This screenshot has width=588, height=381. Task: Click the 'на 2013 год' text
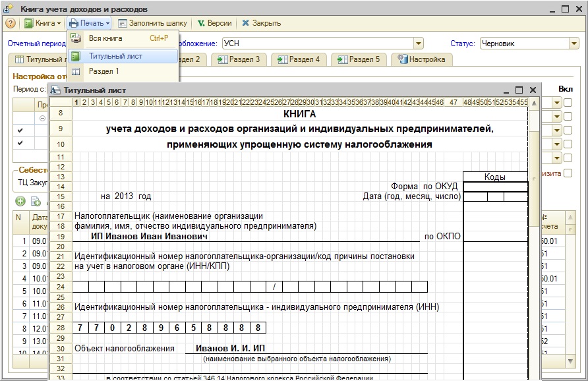(126, 196)
